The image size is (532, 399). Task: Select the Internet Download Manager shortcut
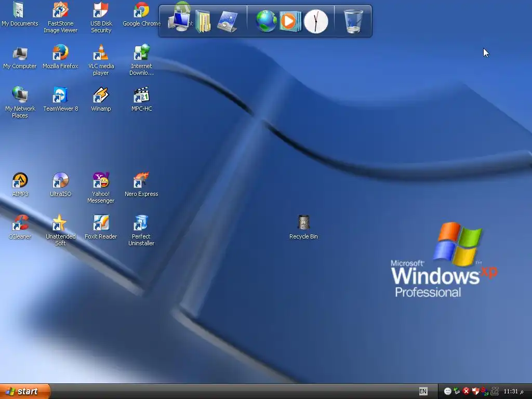(141, 60)
